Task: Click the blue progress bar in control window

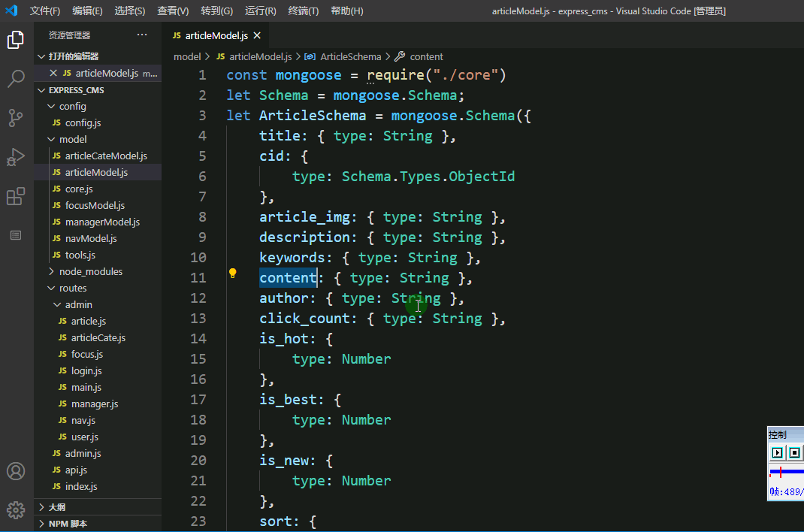Action: pos(787,472)
